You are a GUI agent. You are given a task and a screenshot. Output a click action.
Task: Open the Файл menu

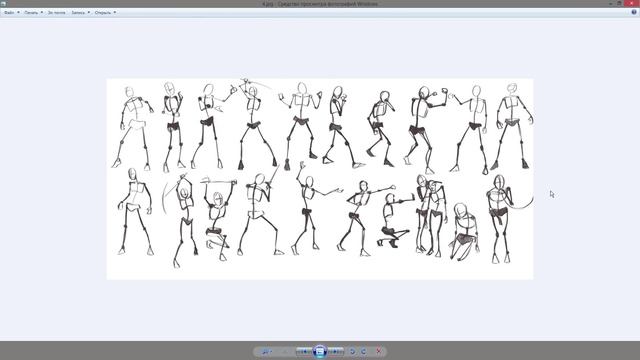click(11, 13)
